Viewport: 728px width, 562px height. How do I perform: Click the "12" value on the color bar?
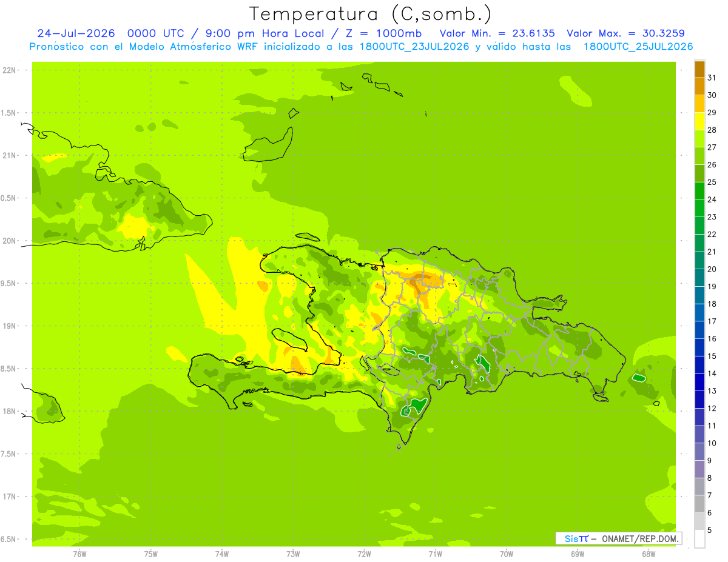[x=712, y=408]
